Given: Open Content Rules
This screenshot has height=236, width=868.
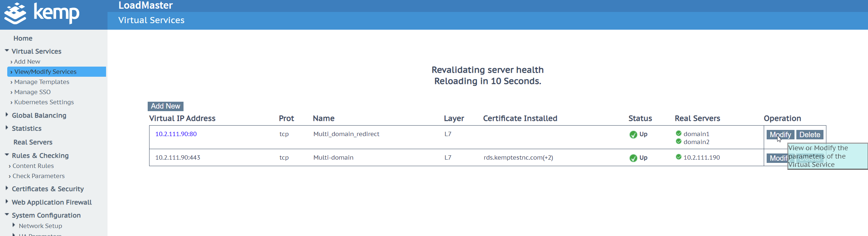Looking at the screenshot, I should pyautogui.click(x=33, y=166).
